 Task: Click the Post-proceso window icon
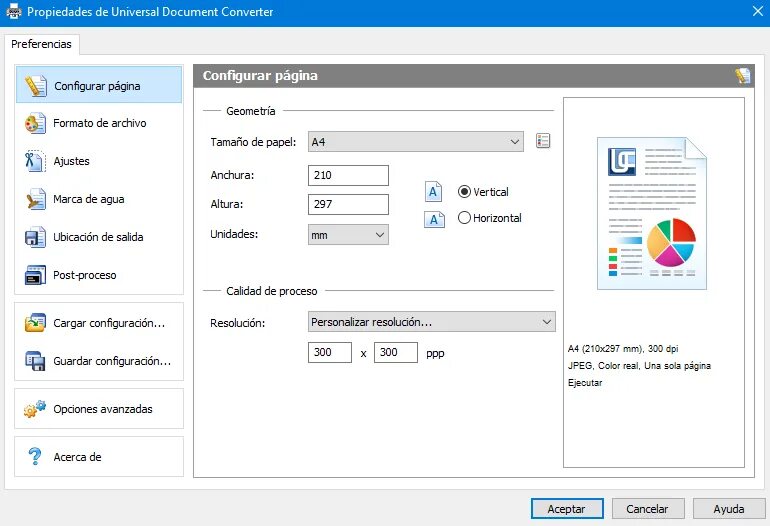(x=35, y=275)
